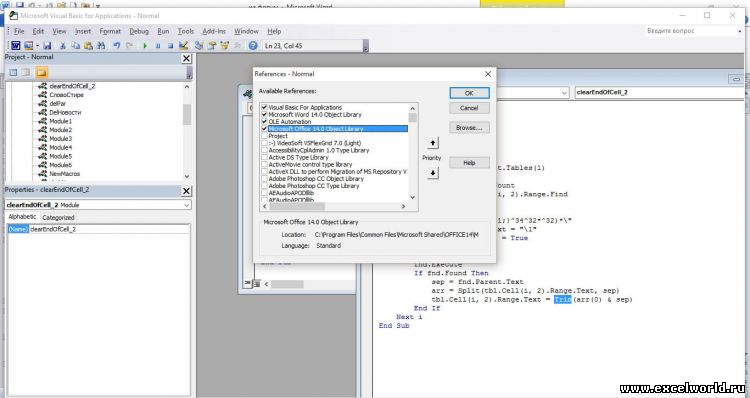Open the code window object dropdown arrow
This screenshot has height=398, width=750.
click(x=564, y=92)
